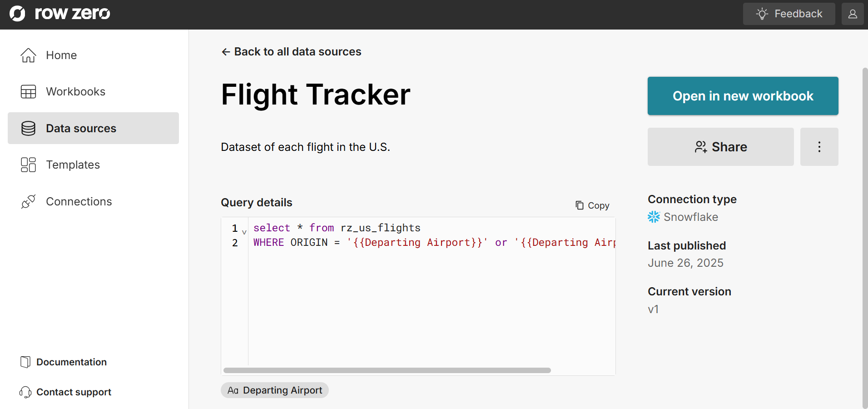Go to Workbooks in sidebar
Viewport: 868px width, 409px height.
tap(75, 92)
